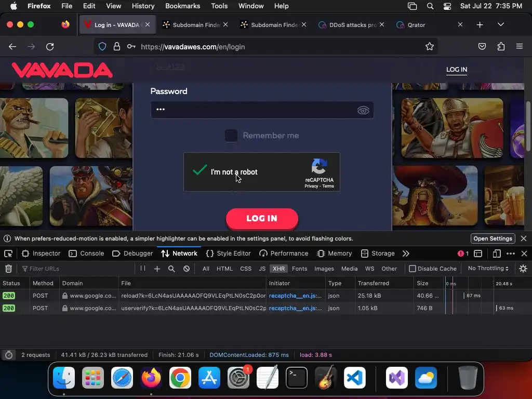
Task: Click Open Settings button in notification bar
Action: 493,238
